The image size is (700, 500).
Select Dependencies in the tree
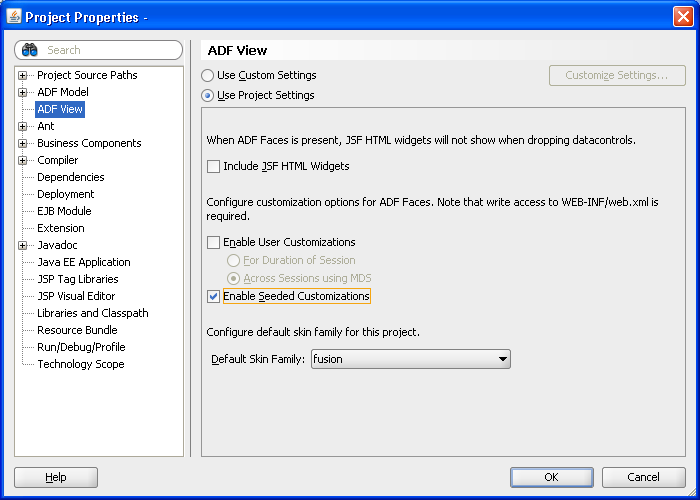[71, 177]
